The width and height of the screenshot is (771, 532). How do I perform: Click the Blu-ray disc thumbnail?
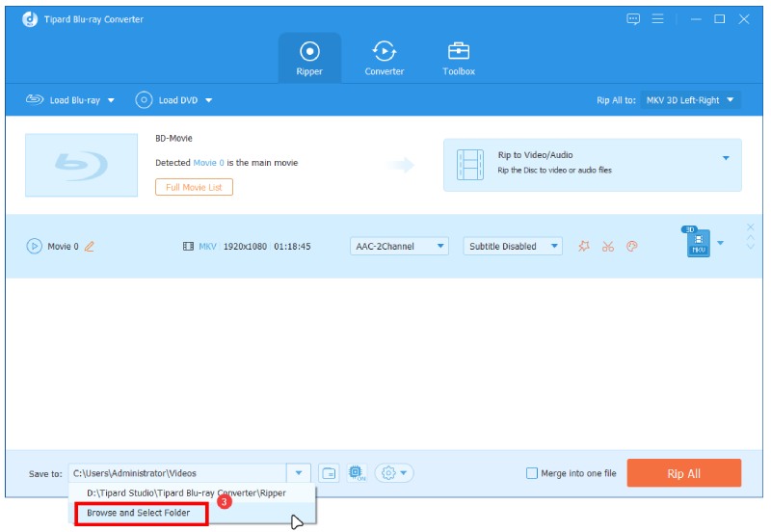point(81,165)
